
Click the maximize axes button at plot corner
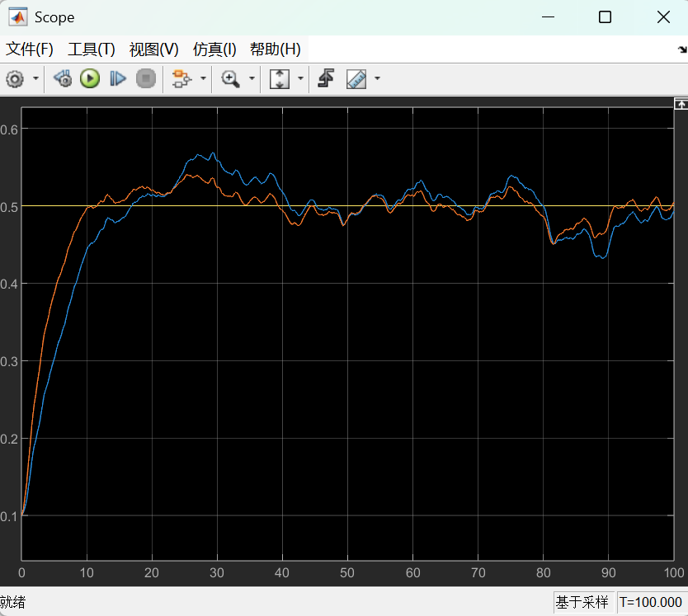(x=681, y=104)
